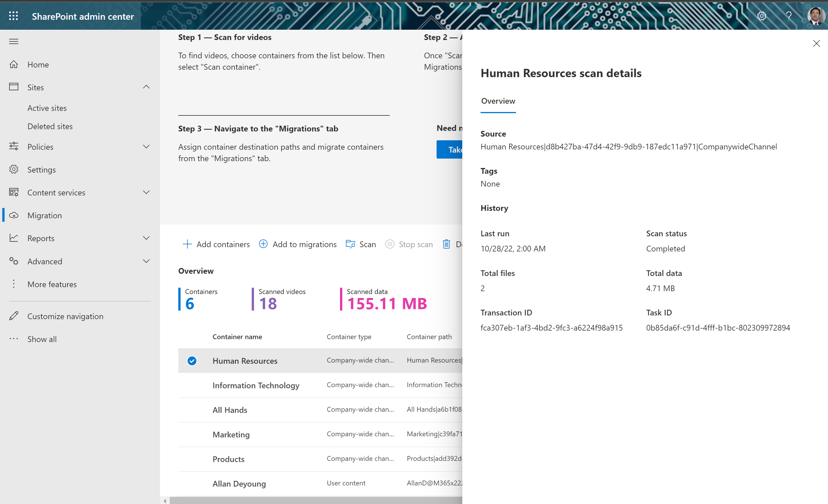The height and width of the screenshot is (504, 828).
Task: Select the Marketing container row
Action: pyautogui.click(x=231, y=435)
